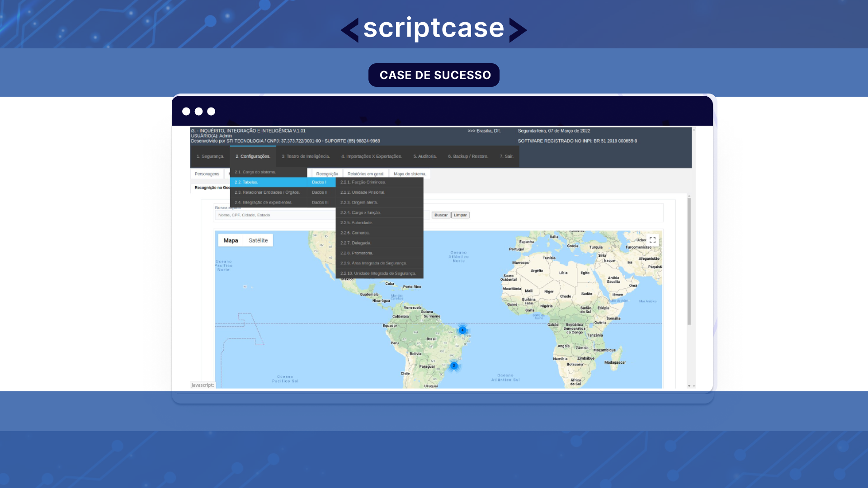Screen dimensions: 868x488
Task: Switch to the Relatórios em geral tab
Action: click(x=366, y=174)
